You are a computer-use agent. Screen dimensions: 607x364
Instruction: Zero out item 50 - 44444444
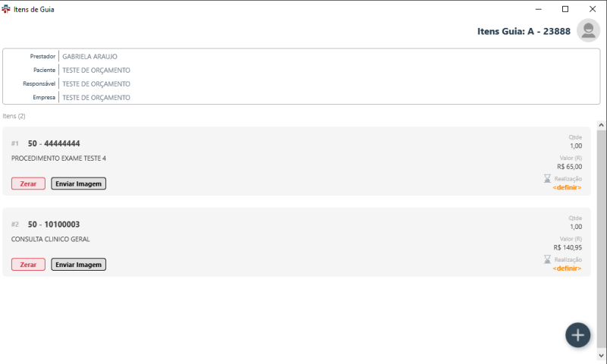point(28,184)
